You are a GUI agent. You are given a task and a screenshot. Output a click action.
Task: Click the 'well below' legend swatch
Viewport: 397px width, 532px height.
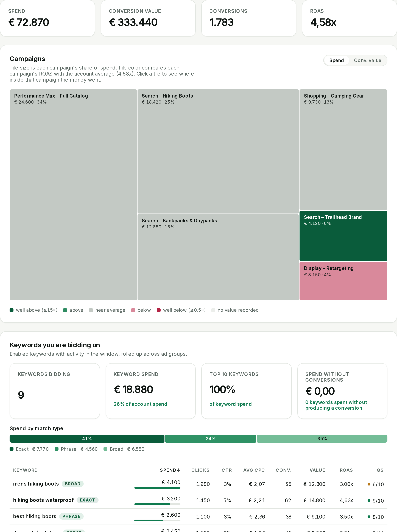pos(159,310)
